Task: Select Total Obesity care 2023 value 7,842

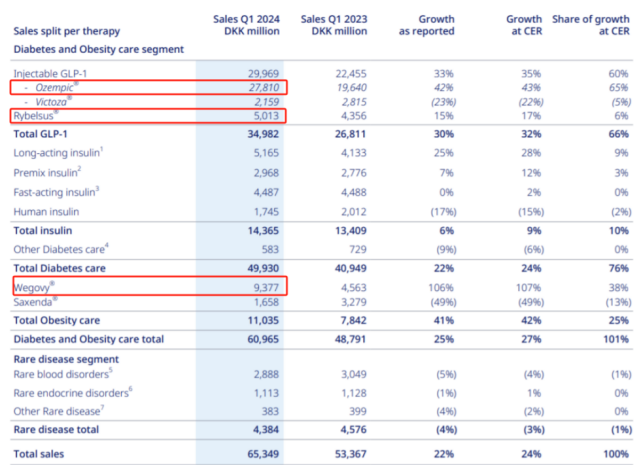Action: click(x=353, y=321)
